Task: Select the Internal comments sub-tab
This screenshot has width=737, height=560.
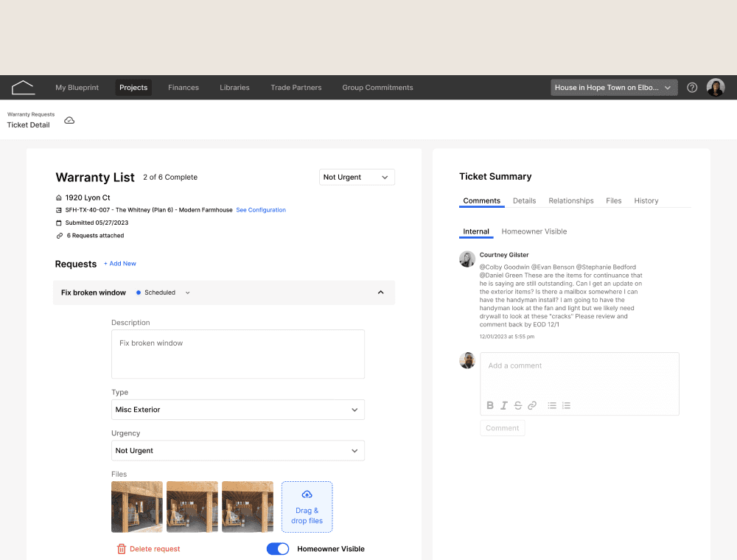Action: pyautogui.click(x=476, y=231)
